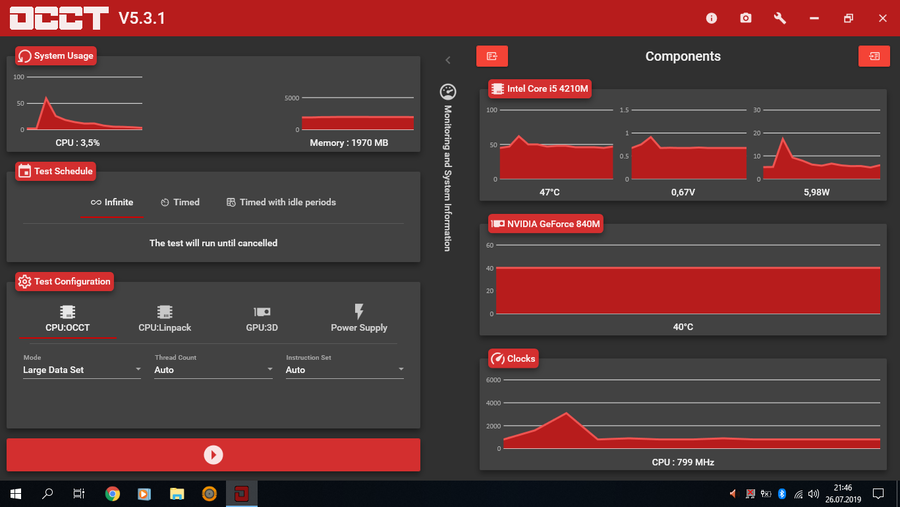The height and width of the screenshot is (507, 900).
Task: Click the System Usage label badge
Action: click(x=56, y=56)
